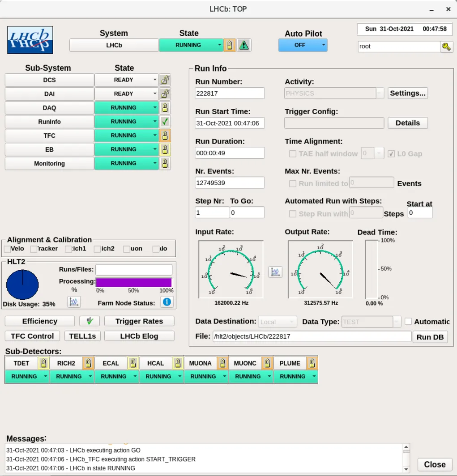Click the Monitoring sub-system button
Viewport: 457px width, 476px height.
click(50, 164)
